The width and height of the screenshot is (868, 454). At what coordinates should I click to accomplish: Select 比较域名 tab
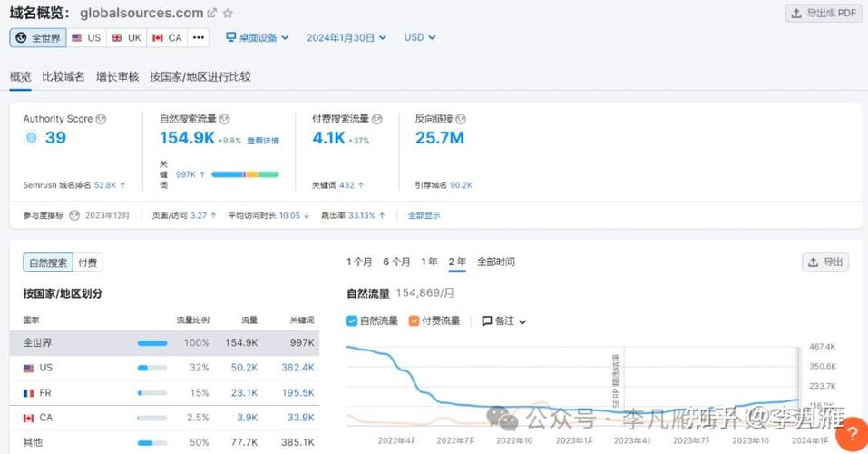(63, 77)
